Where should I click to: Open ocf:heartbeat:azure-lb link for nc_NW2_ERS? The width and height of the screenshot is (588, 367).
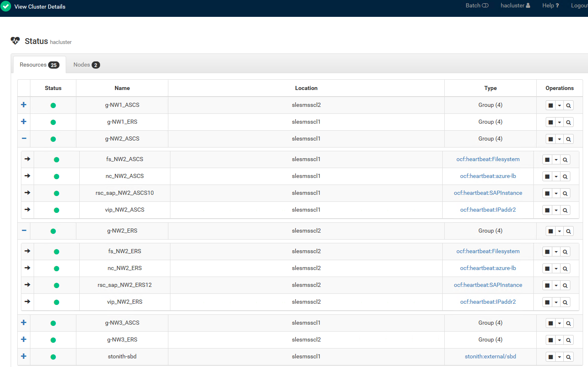pos(488,268)
